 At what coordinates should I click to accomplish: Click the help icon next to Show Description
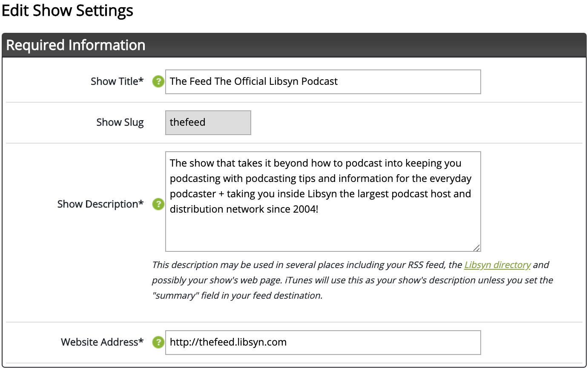tap(158, 204)
